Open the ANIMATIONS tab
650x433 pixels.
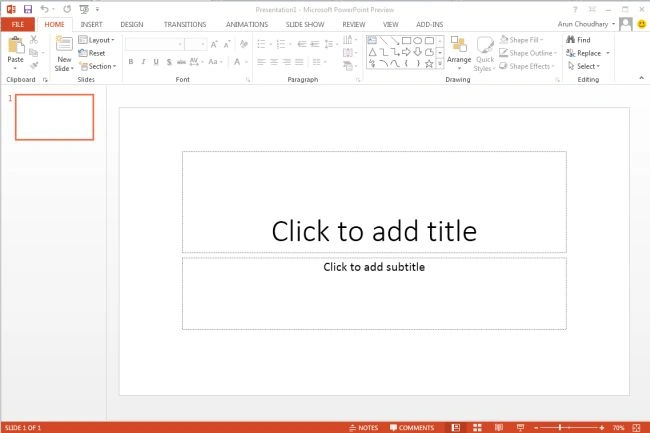coord(247,24)
